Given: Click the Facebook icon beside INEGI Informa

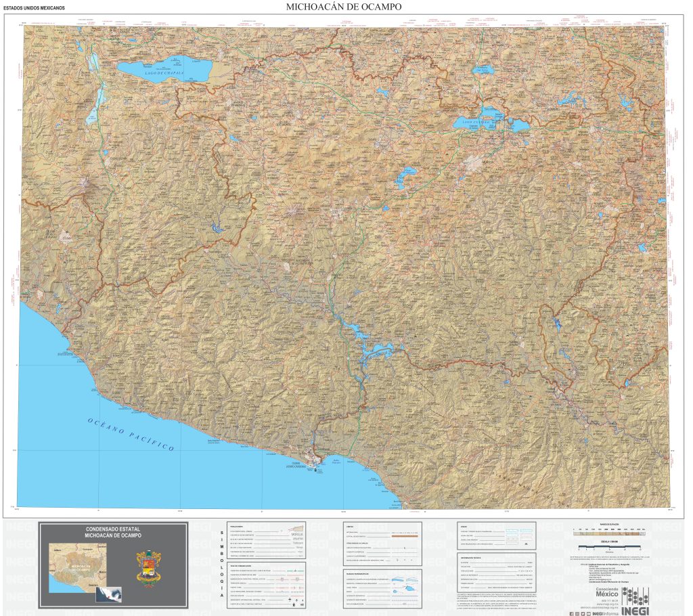Looking at the screenshot, I should tap(571, 613).
